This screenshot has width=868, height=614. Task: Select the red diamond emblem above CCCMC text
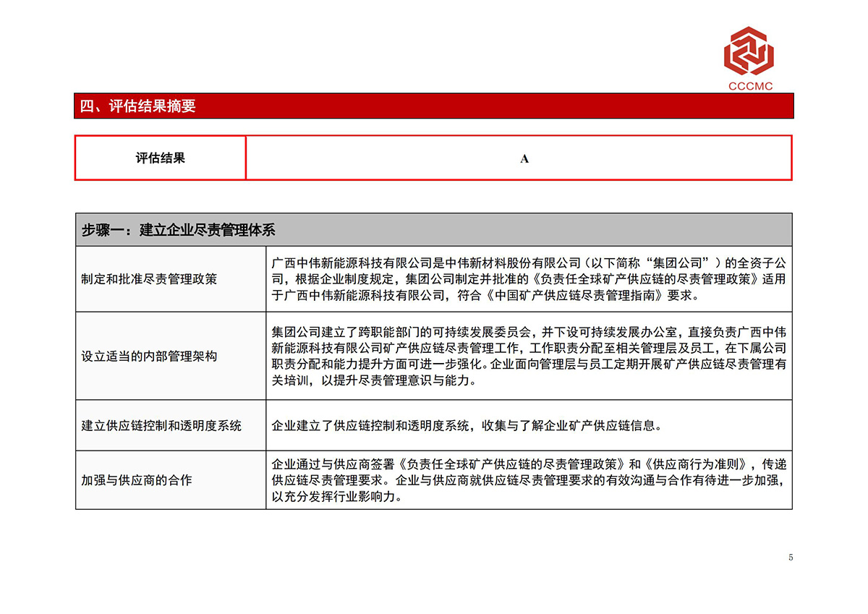[x=749, y=51]
